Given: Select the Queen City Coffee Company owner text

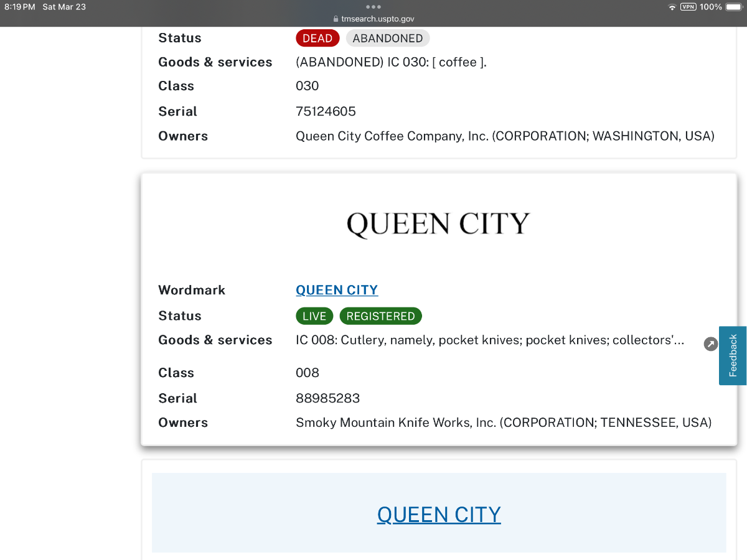Looking at the screenshot, I should click(x=505, y=136).
